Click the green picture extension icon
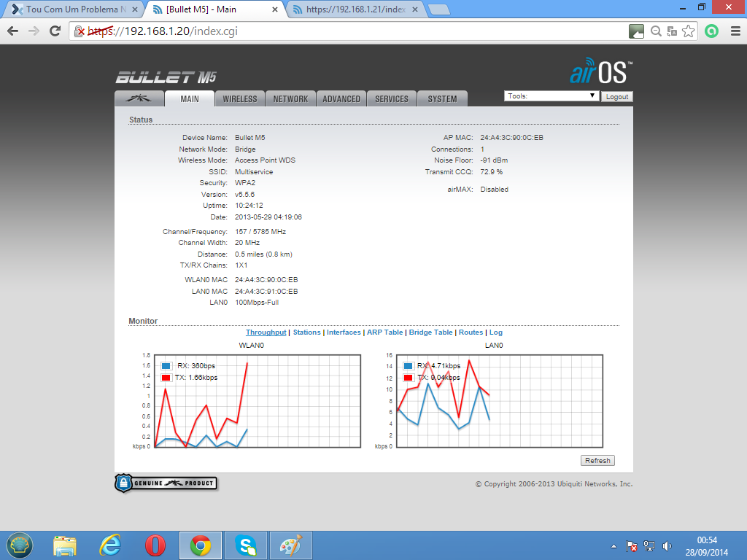Screen dimensions: 747x560 [636, 31]
